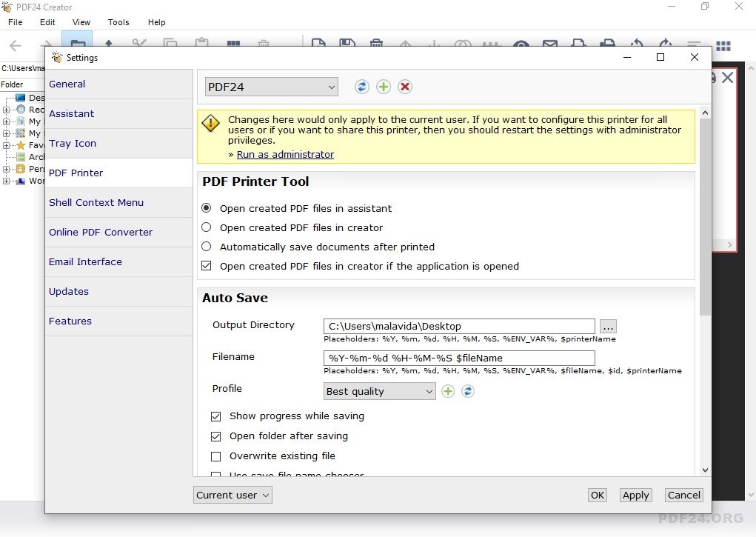Click the Folder column header in Creator
This screenshot has width=756, height=537.
pyautogui.click(x=22, y=84)
